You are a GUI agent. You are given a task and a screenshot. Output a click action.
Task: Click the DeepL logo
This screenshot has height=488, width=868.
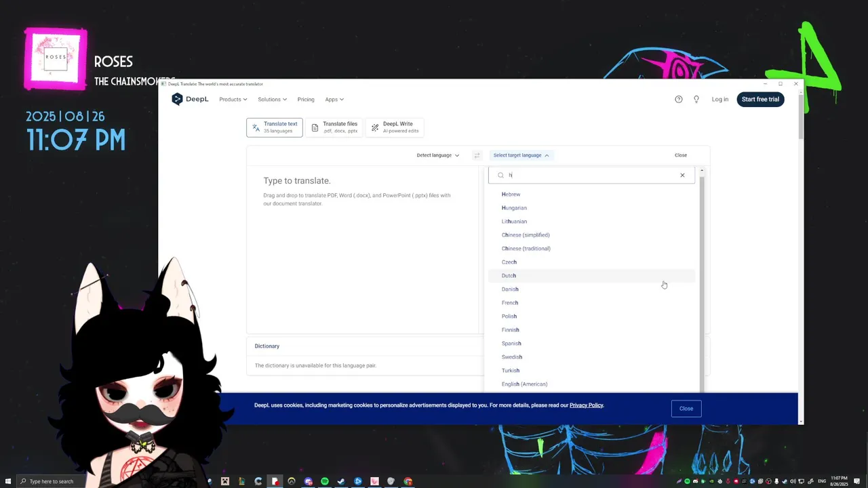190,99
